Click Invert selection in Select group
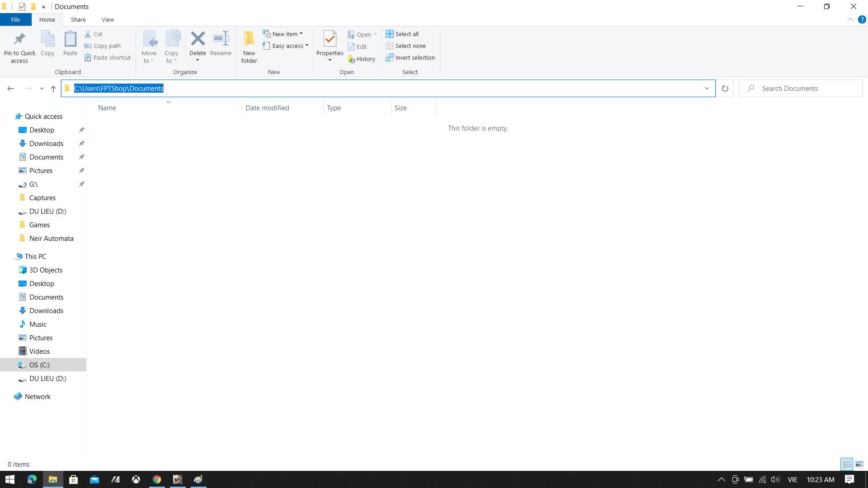 410,58
